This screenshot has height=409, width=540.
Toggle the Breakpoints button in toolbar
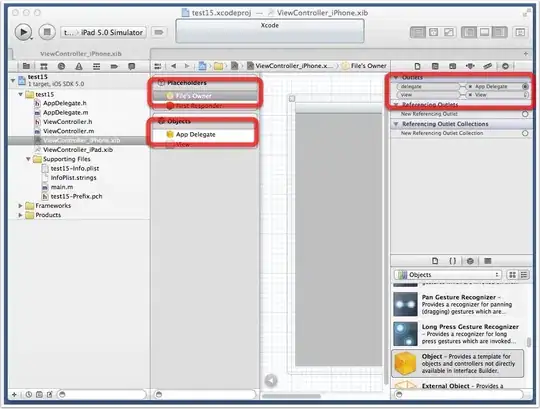(158, 32)
